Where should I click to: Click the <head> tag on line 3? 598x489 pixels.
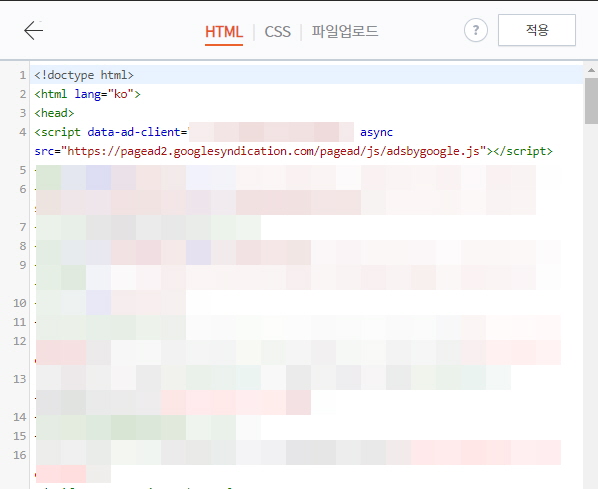tap(54, 113)
